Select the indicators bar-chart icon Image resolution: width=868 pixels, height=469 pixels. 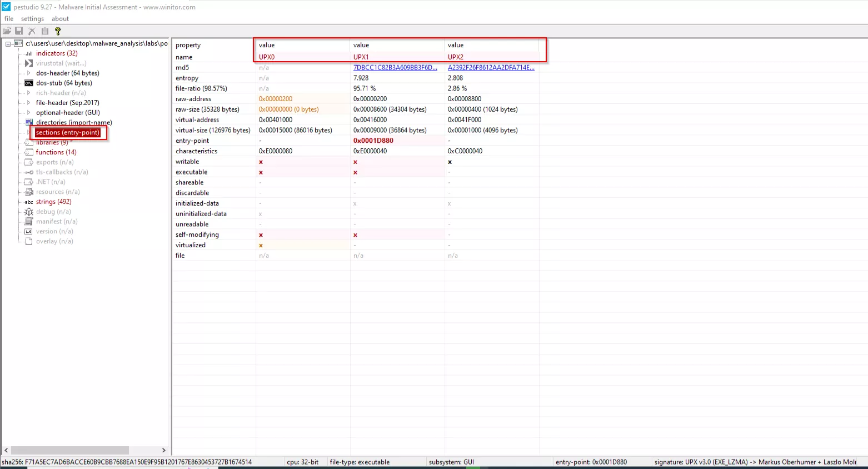tap(28, 53)
